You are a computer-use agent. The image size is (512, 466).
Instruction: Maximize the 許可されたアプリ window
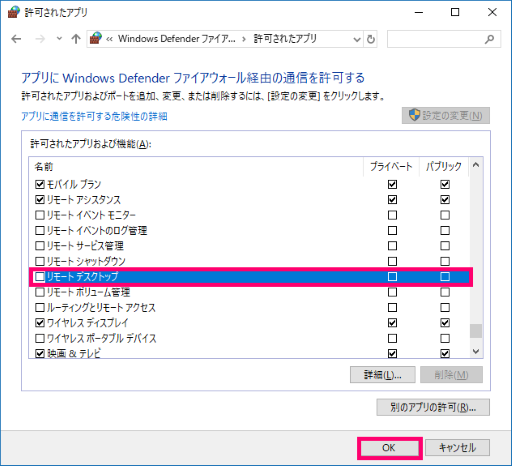point(455,12)
